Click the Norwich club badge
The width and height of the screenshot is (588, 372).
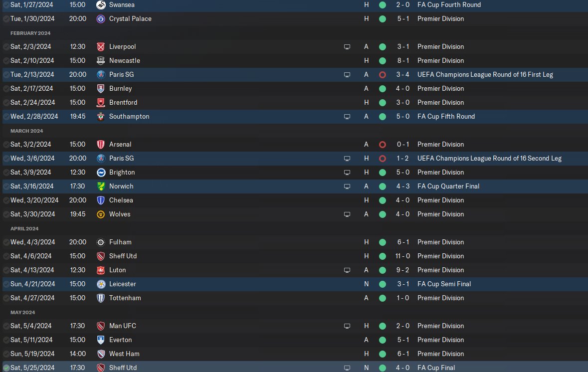101,186
